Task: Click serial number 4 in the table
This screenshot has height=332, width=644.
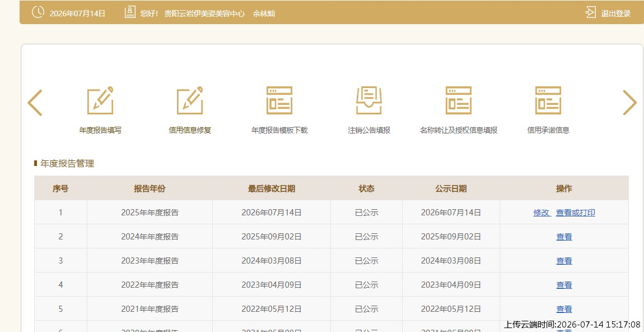Action: 61,285
